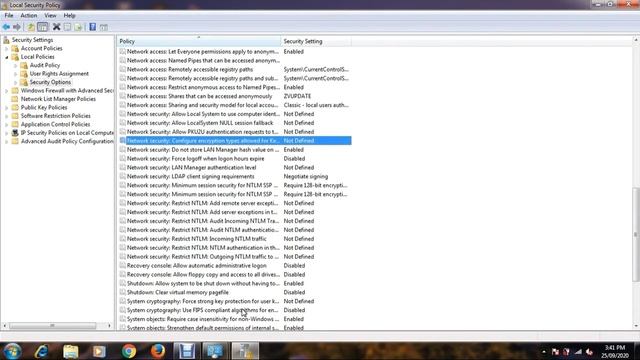
Task: Select the Audit Policy tree item
Action: coord(45,65)
